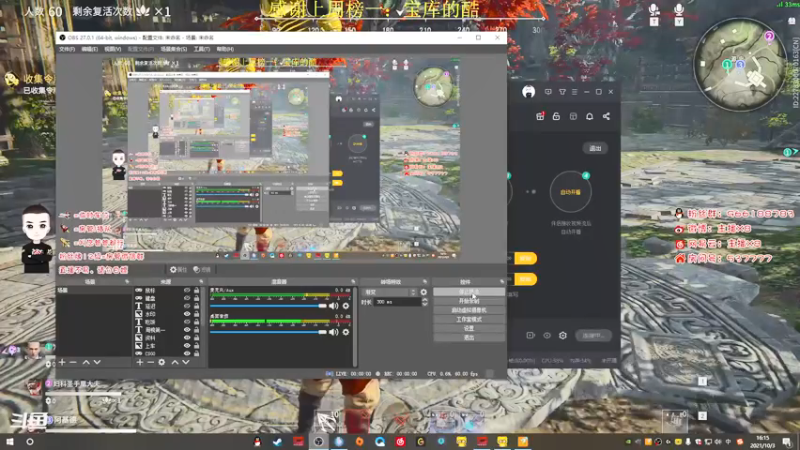Open the 工具 menu in OBS
Screen dimensions: 800x450
[202, 49]
